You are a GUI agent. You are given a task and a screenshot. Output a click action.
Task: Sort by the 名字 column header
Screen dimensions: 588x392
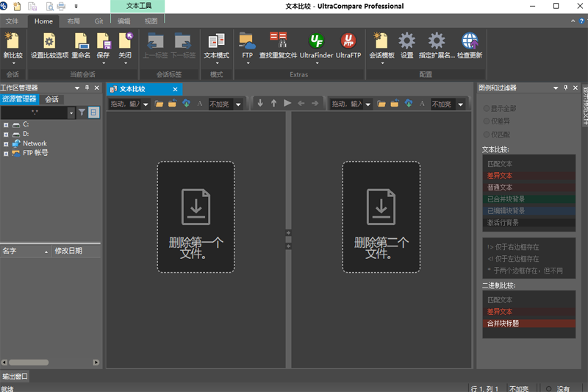(26, 251)
